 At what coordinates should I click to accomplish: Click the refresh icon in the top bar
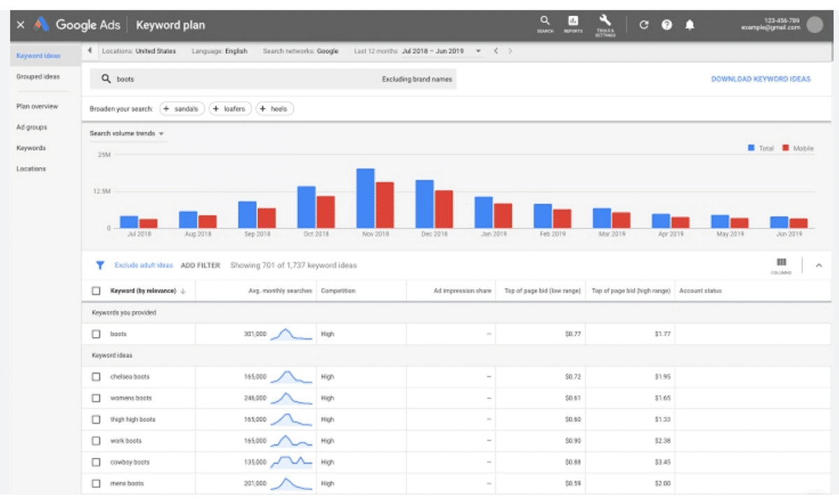coord(643,24)
